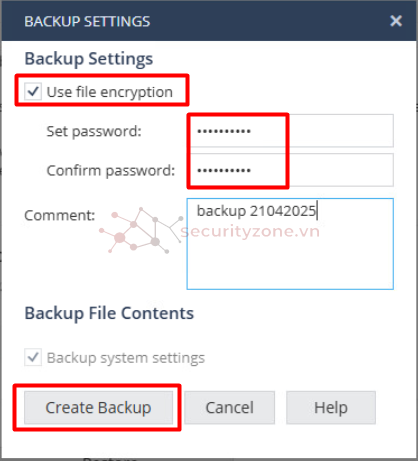
Task: Open Help for backup settings
Action: click(x=331, y=407)
